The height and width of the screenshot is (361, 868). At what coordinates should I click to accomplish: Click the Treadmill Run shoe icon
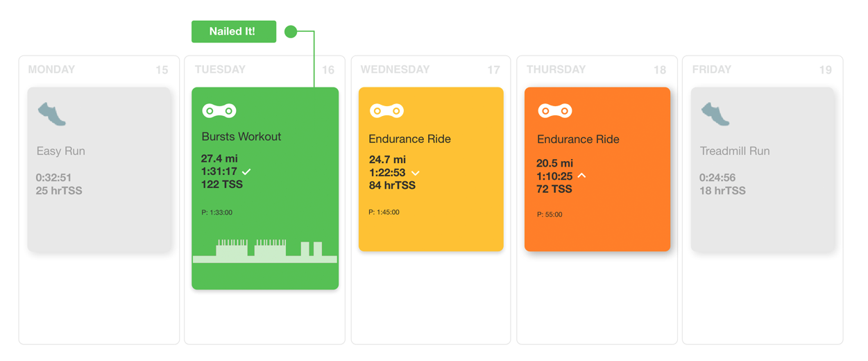pyautogui.click(x=715, y=114)
